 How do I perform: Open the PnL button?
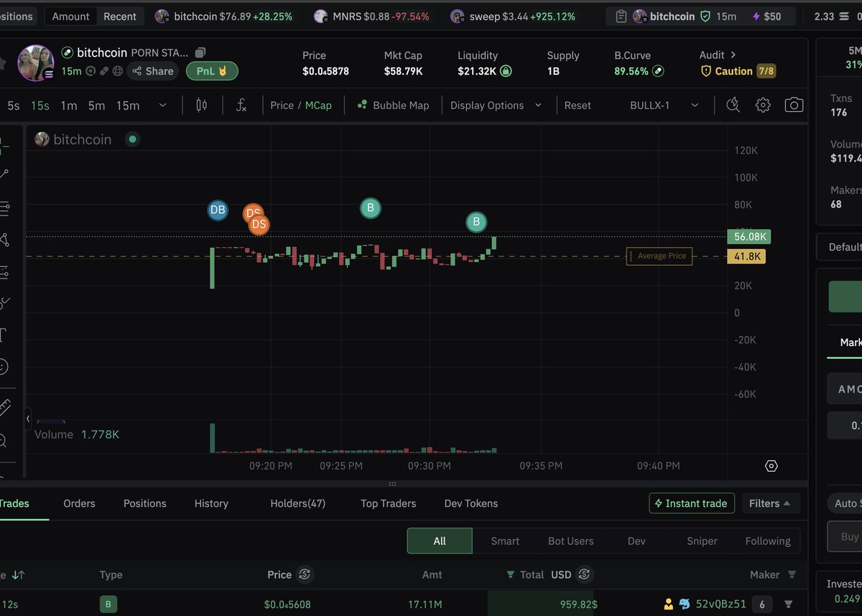pyautogui.click(x=212, y=71)
